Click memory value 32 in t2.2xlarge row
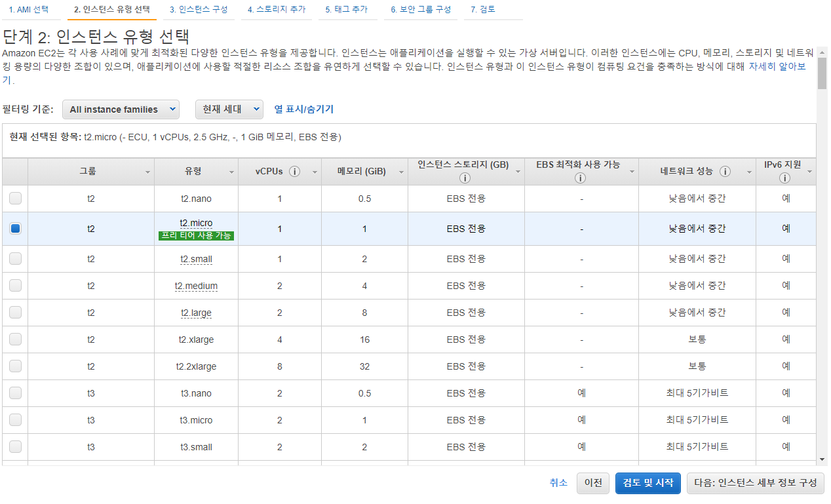The width and height of the screenshot is (831, 504). (x=364, y=366)
